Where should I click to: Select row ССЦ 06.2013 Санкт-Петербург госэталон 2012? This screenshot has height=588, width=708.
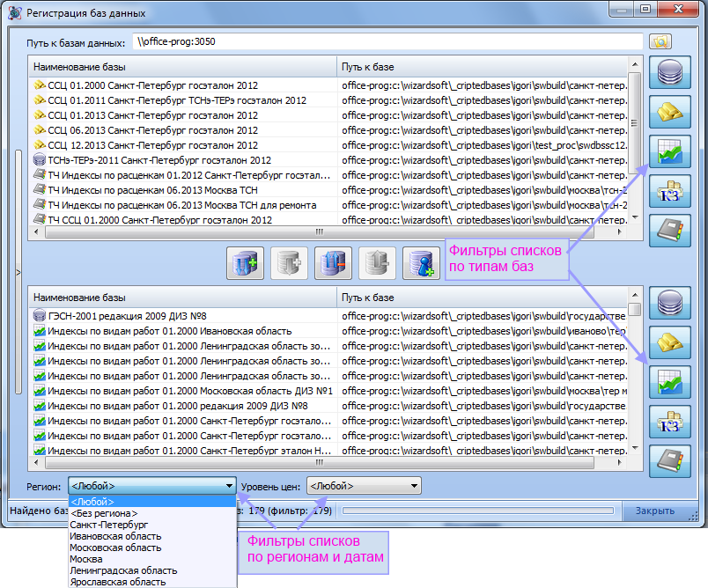(328, 130)
